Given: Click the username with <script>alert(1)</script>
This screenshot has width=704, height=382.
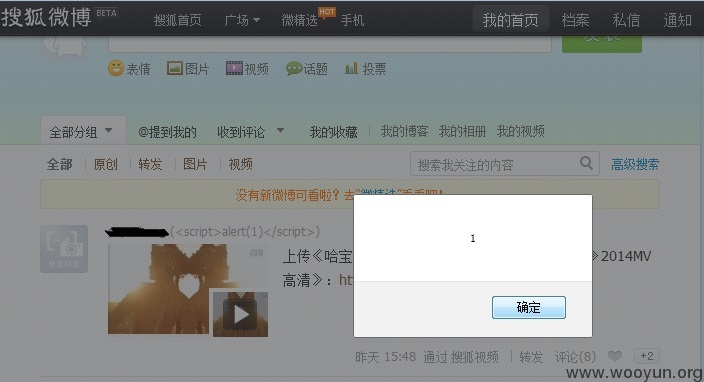Looking at the screenshot, I should 212,232.
